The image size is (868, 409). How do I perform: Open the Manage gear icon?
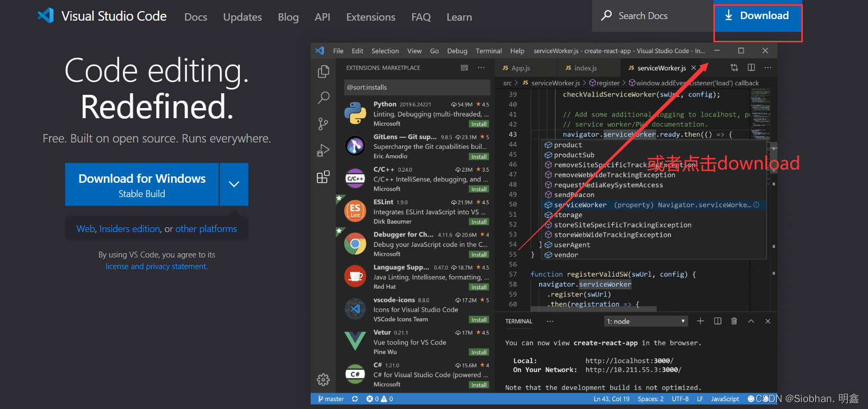point(323,379)
